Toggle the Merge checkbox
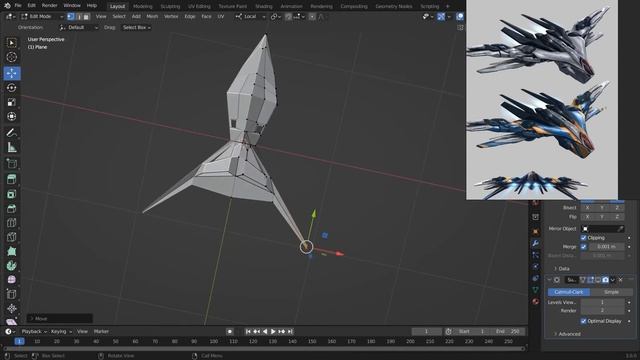 click(583, 247)
